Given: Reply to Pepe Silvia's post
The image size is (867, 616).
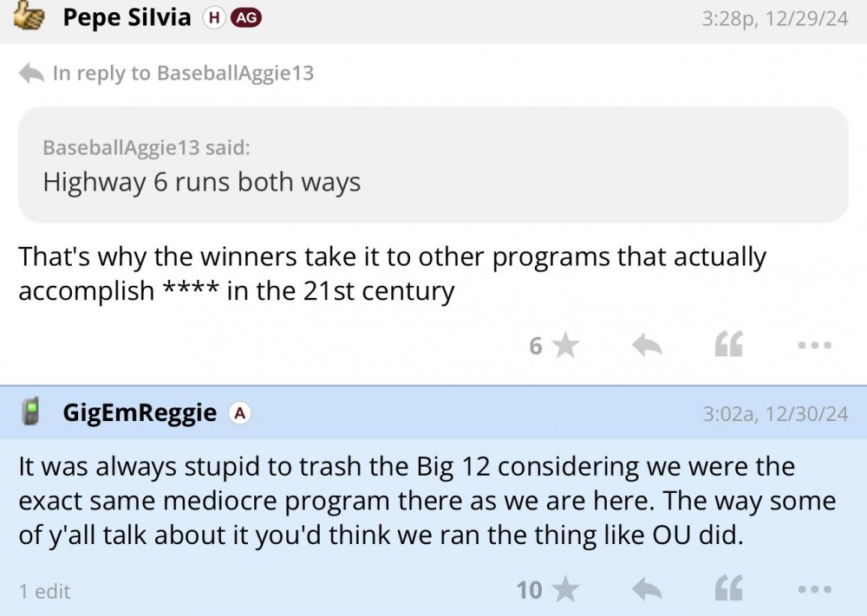Looking at the screenshot, I should 647,347.
